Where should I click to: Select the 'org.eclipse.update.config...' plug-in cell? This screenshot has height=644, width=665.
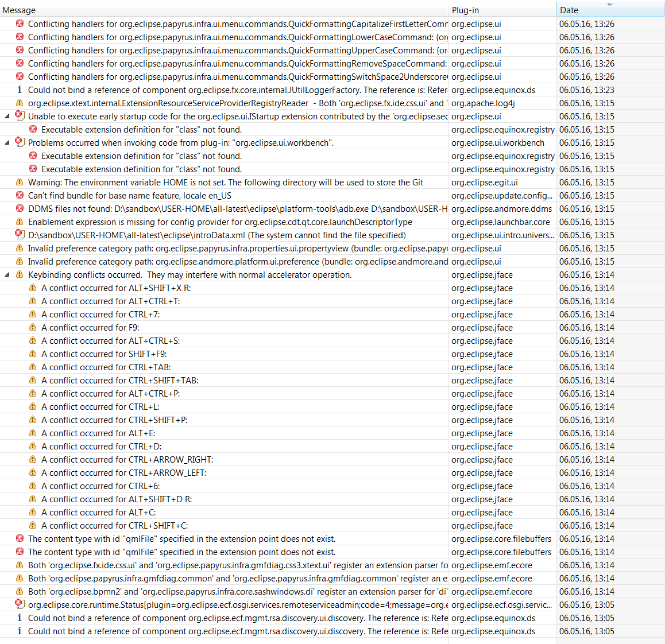click(502, 196)
